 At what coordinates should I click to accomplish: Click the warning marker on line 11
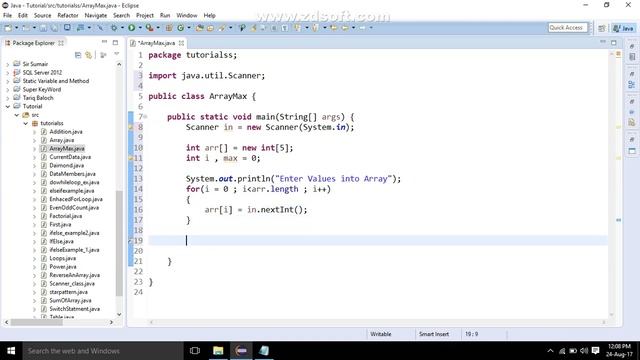click(131, 158)
